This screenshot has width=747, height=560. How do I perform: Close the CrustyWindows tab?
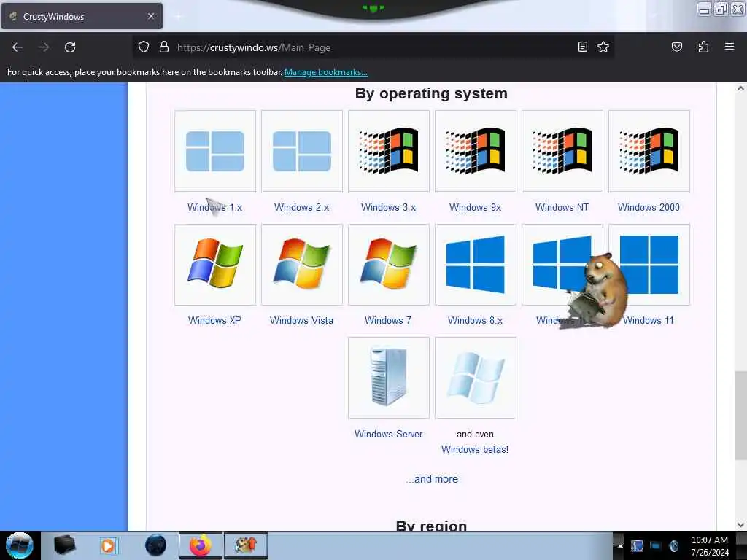coord(151,16)
